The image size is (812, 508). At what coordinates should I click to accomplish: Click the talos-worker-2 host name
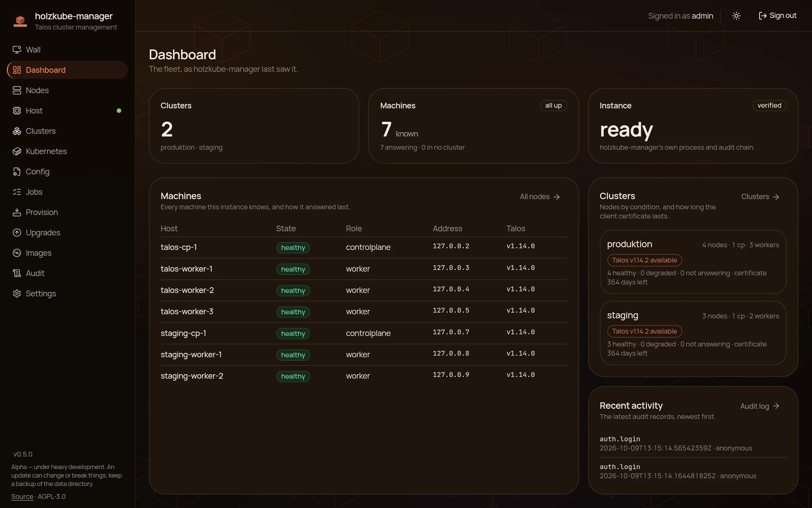187,290
